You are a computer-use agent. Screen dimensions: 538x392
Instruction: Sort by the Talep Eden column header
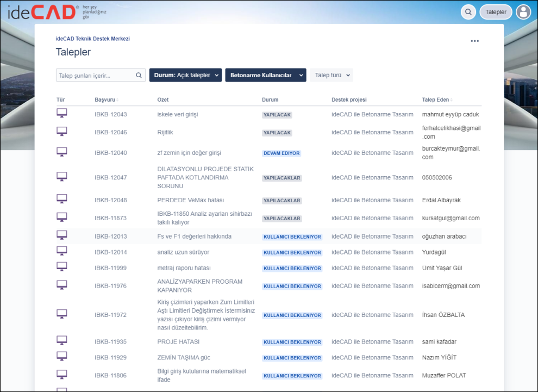point(436,100)
